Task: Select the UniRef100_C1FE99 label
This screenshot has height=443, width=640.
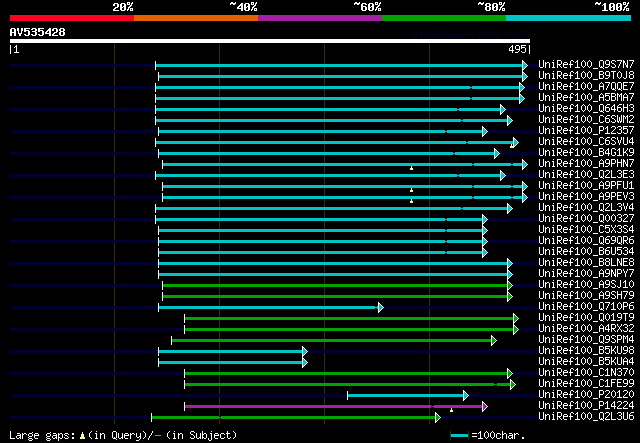Action: point(586,384)
